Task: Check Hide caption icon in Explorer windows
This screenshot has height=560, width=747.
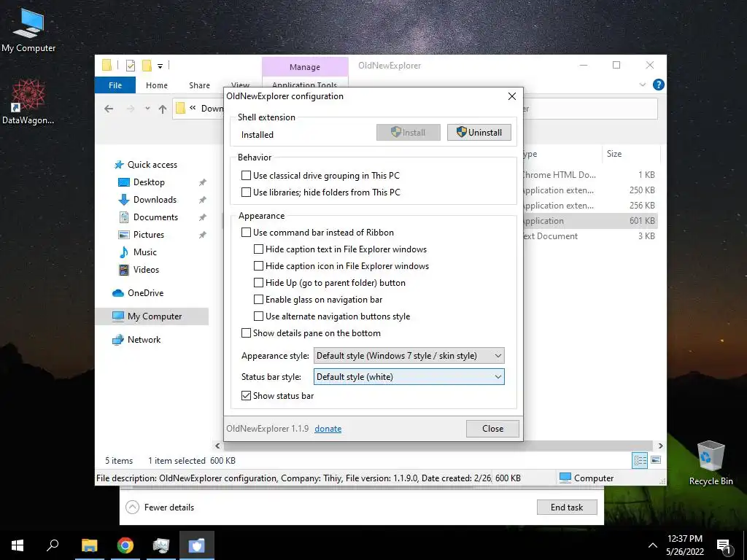Action: (x=258, y=265)
